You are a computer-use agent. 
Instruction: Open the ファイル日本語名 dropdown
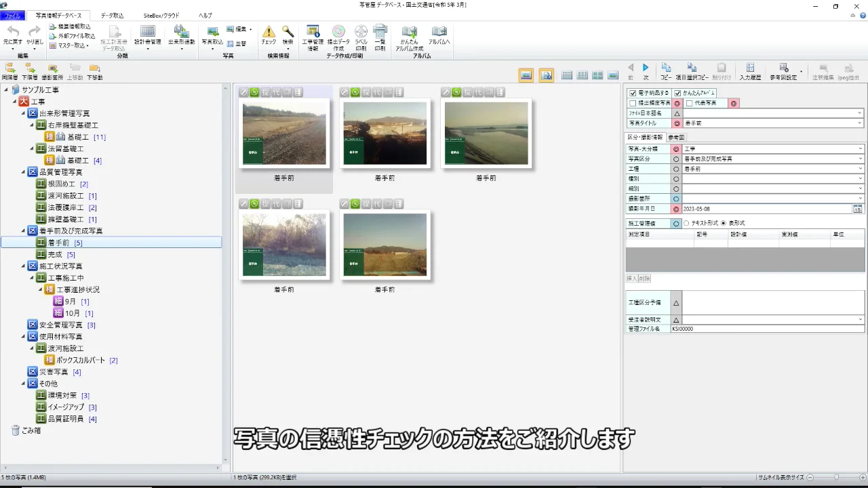coord(860,113)
